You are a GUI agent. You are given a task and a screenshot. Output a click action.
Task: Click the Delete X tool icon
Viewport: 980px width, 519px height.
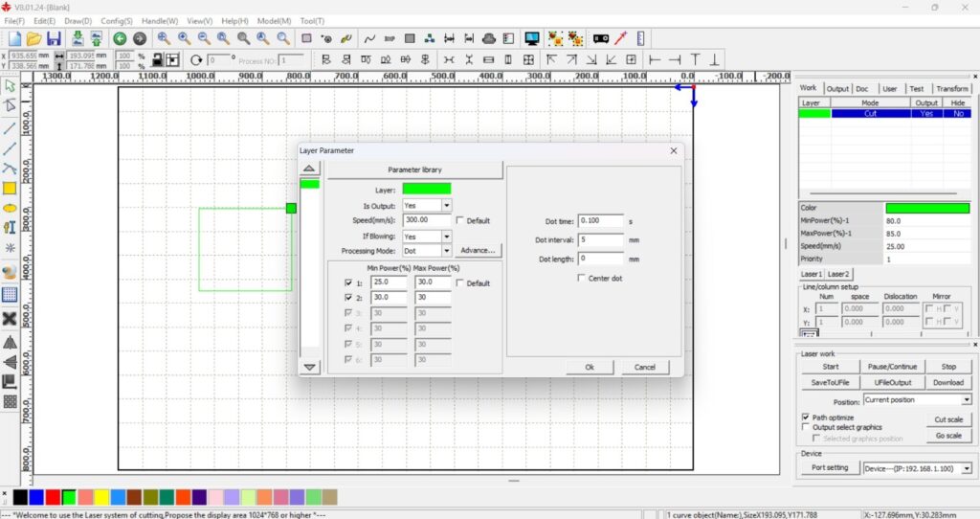pos(10,319)
